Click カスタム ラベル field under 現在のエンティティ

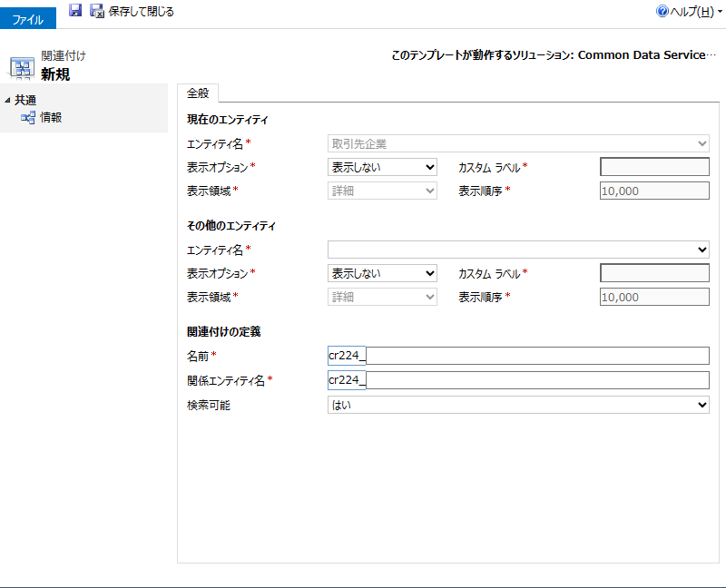pyautogui.click(x=654, y=167)
